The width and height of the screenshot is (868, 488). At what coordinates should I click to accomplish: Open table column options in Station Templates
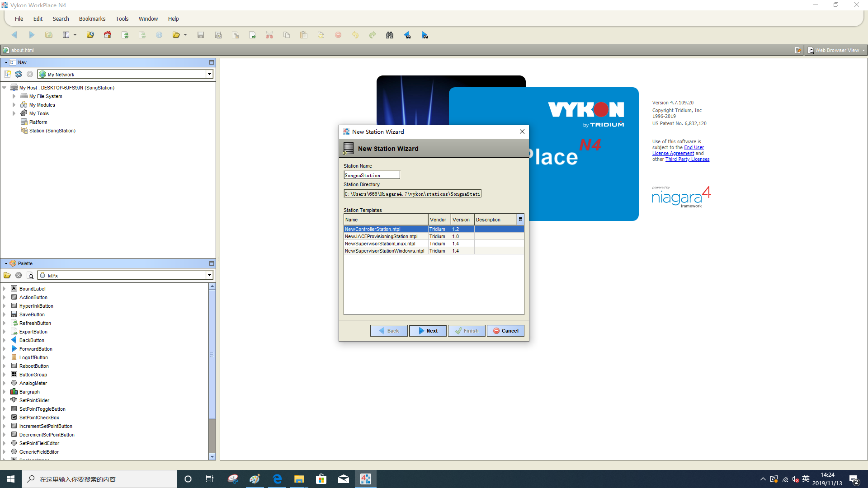click(x=520, y=219)
